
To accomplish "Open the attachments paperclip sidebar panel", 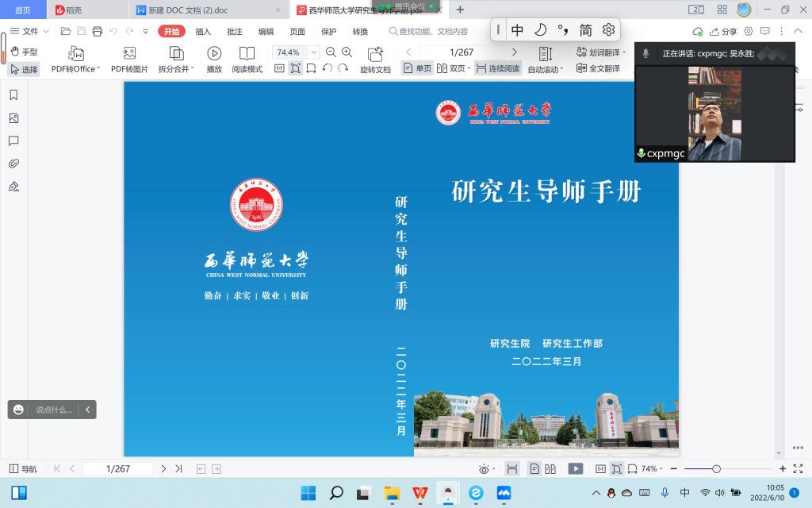I will tap(13, 164).
